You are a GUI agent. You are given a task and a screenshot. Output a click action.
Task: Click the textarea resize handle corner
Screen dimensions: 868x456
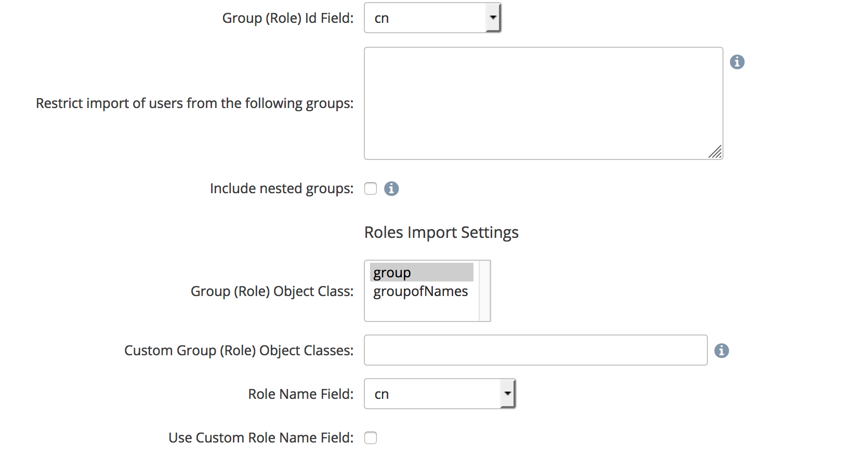716,152
